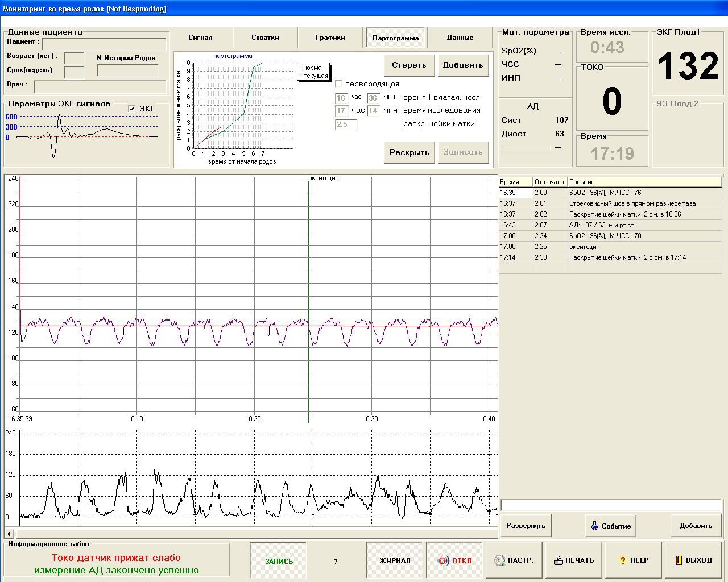728x582 pixels.
Task: Click the Событие button with flask icon
Action: [611, 526]
